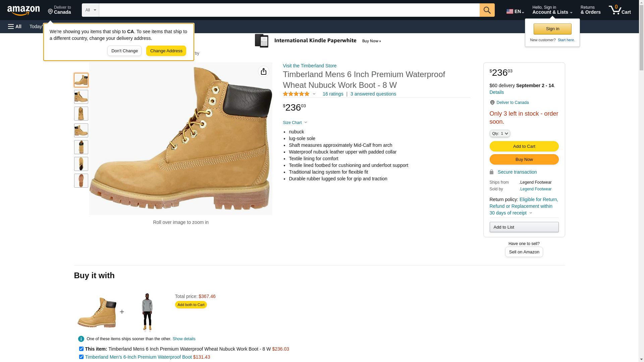
Task: Open the All search category dropdown
Action: click(90, 10)
